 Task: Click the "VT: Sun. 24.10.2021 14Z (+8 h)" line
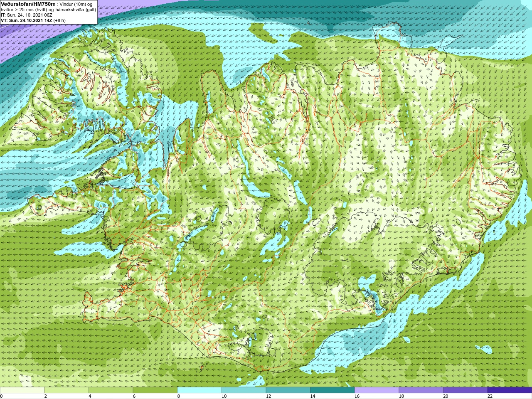click(33, 20)
